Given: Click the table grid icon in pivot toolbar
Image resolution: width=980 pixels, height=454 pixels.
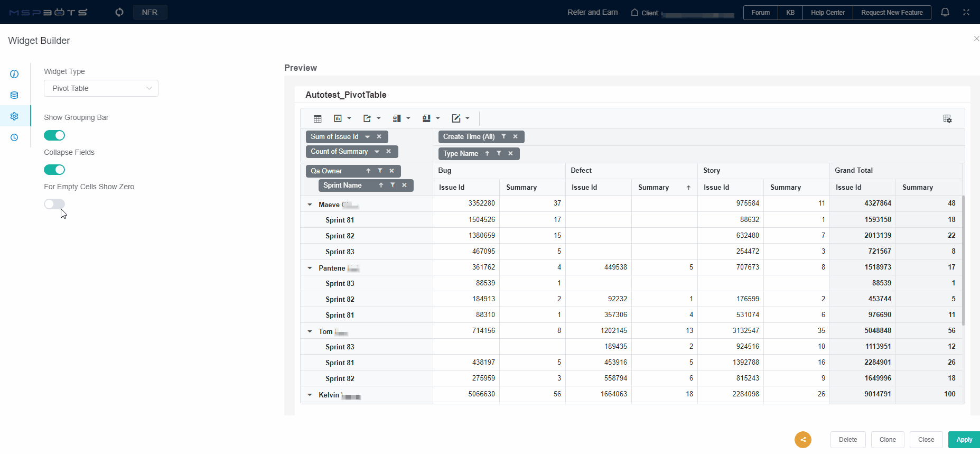Looking at the screenshot, I should click(x=318, y=118).
